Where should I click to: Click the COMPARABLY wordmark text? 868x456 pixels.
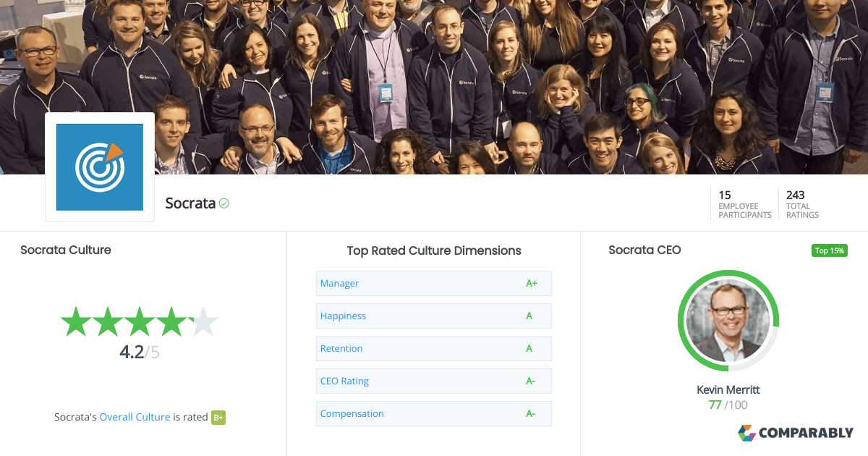point(807,434)
